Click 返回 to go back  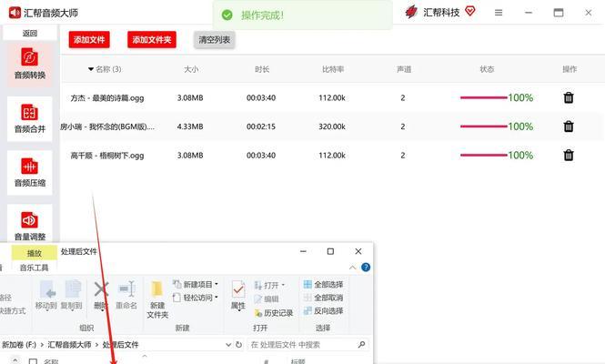coord(30,33)
